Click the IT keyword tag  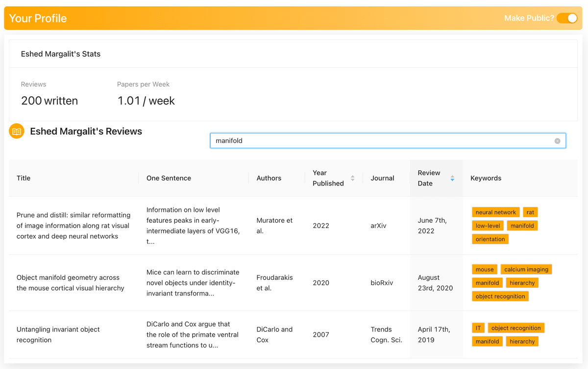click(478, 328)
